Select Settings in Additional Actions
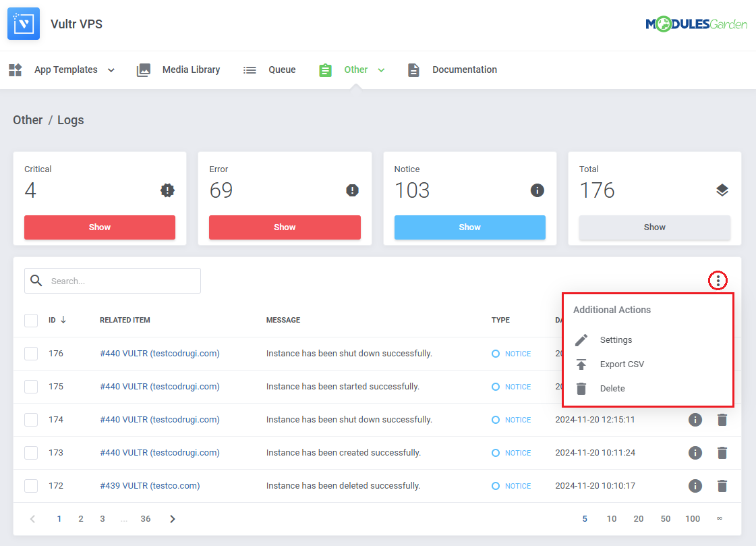This screenshot has width=756, height=546. click(616, 340)
